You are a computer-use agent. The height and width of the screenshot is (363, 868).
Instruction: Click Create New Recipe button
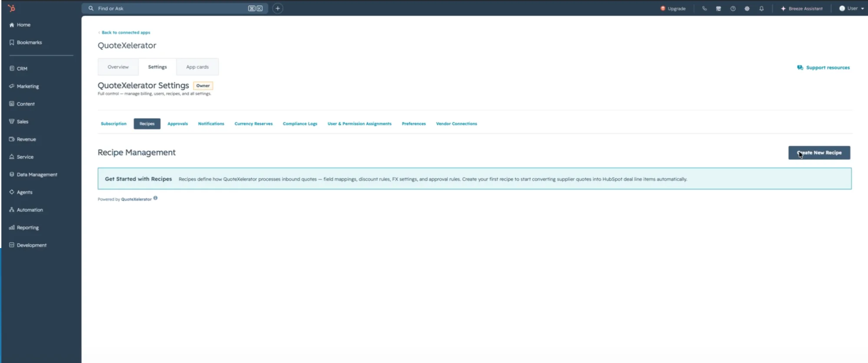click(819, 153)
